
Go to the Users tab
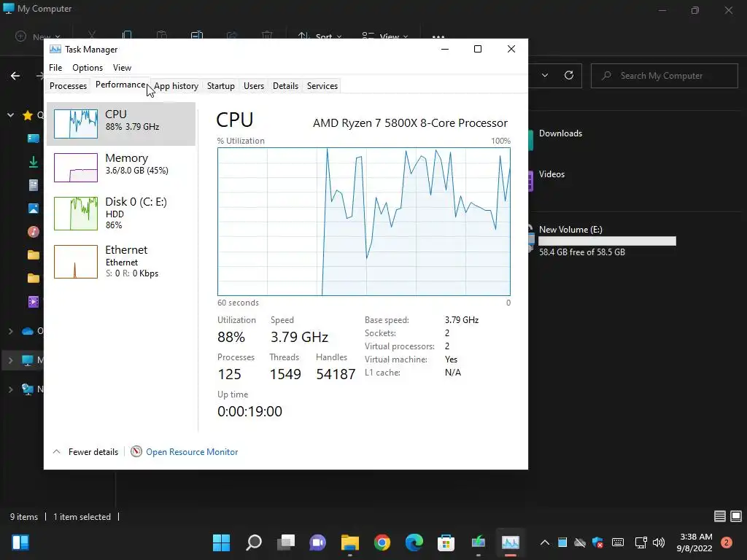253,86
